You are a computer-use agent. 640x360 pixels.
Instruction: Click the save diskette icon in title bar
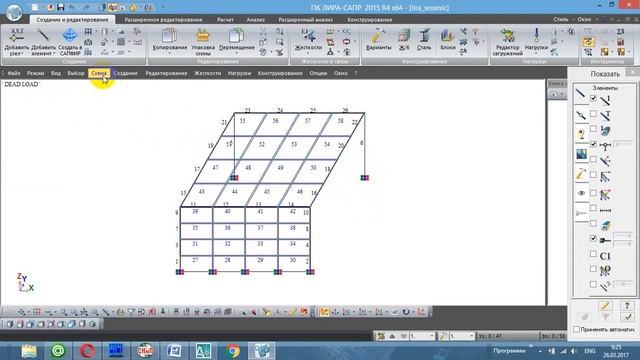[61, 7]
